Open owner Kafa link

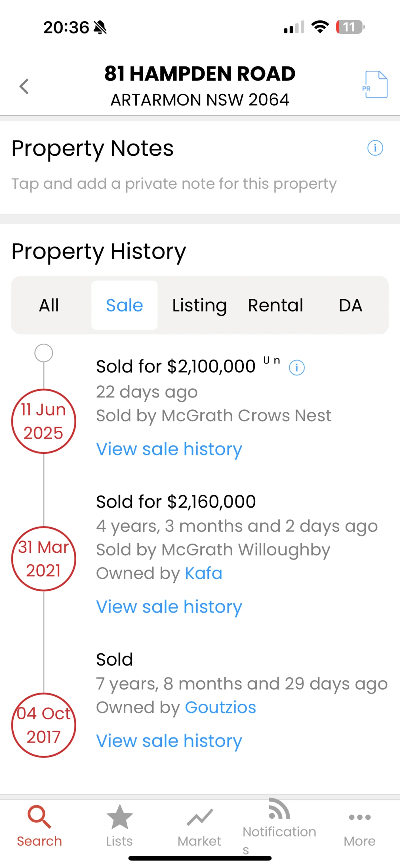pyautogui.click(x=203, y=573)
